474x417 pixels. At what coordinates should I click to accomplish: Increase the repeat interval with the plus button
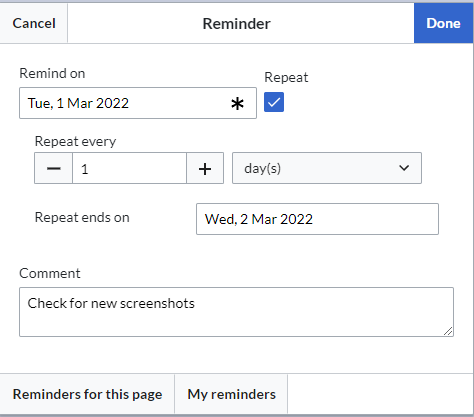pyautogui.click(x=205, y=168)
